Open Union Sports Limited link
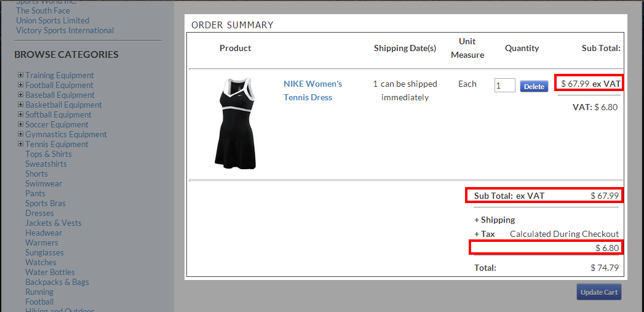The width and height of the screenshot is (644, 312). pyautogui.click(x=52, y=20)
